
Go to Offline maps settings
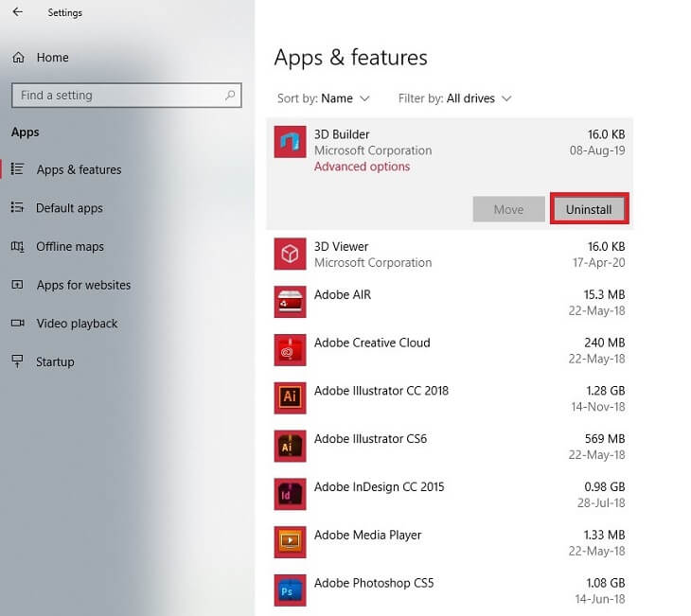70,247
